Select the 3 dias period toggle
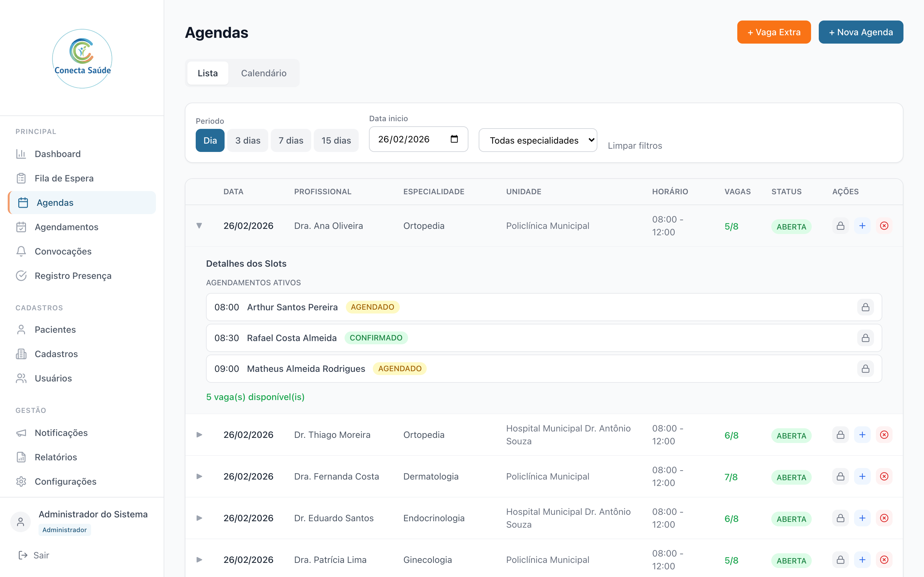The height and width of the screenshot is (577, 924). coord(248,140)
